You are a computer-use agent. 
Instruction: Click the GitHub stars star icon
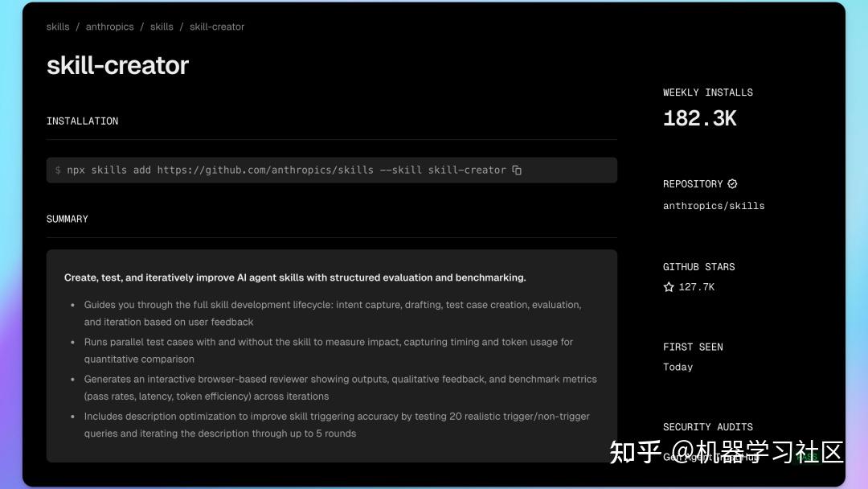[x=669, y=287]
